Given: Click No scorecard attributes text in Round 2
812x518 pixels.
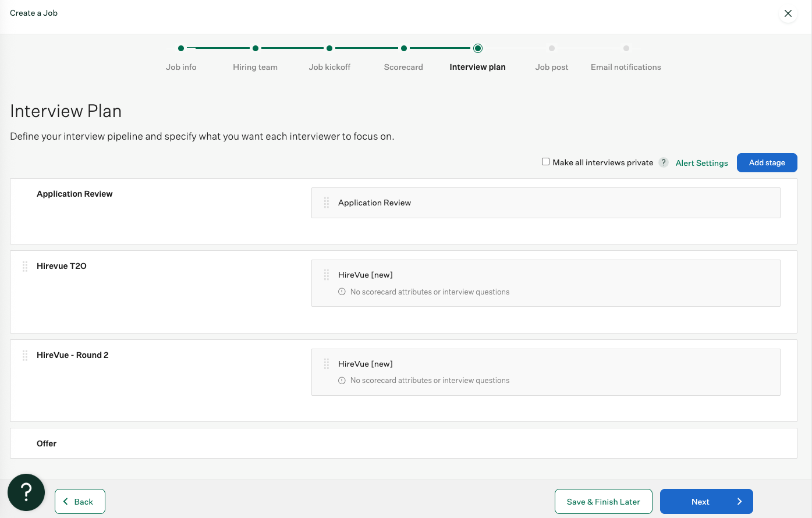Looking at the screenshot, I should click(x=430, y=381).
